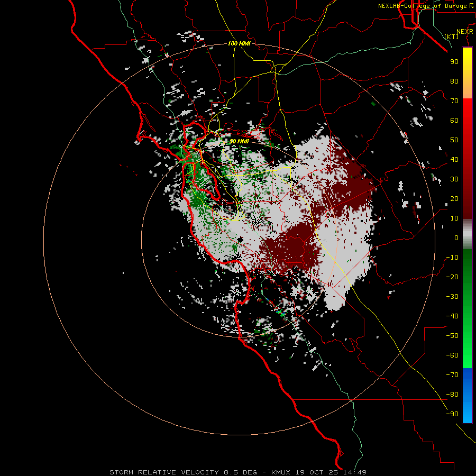Click the [KT] units label
Image resolution: width=476 pixels, height=476 pixels.
pyautogui.click(x=452, y=36)
